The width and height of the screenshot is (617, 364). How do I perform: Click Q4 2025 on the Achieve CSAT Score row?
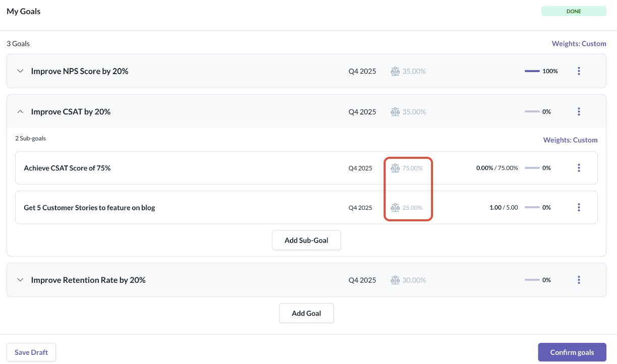click(360, 168)
